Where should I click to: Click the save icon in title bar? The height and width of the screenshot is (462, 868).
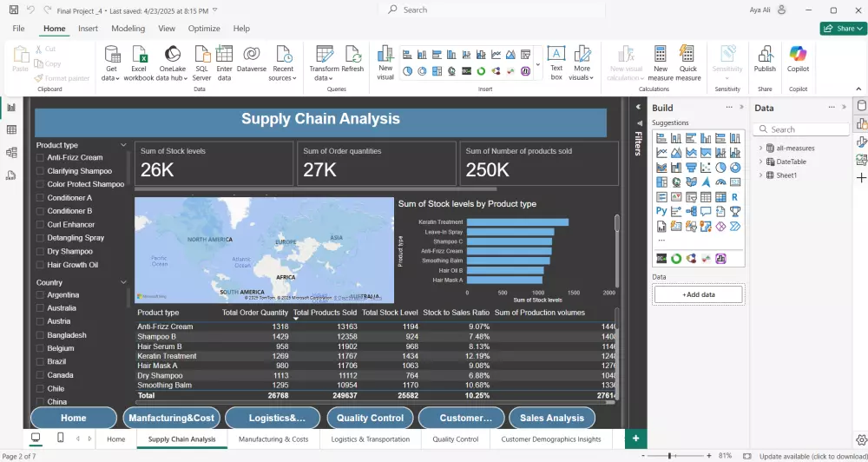(x=14, y=10)
